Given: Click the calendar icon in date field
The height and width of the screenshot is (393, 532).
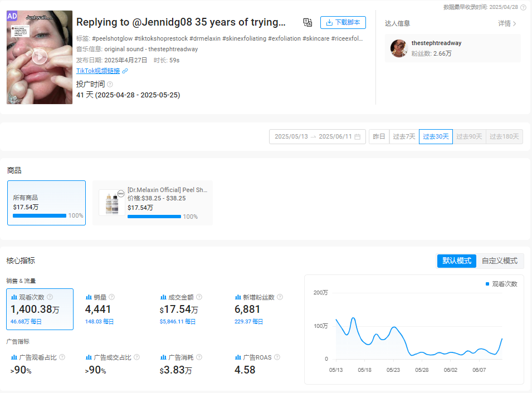Looking at the screenshot, I should tap(357, 136).
